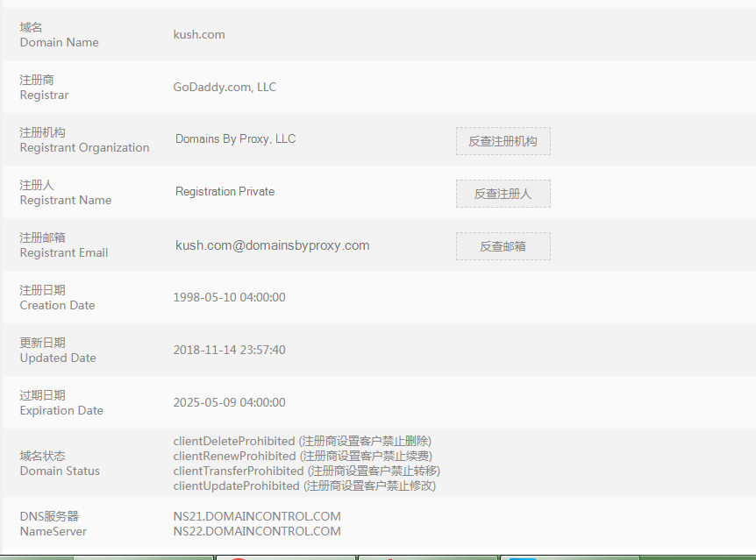Click the Updated Date label
The width and height of the screenshot is (756, 560).
(58, 358)
